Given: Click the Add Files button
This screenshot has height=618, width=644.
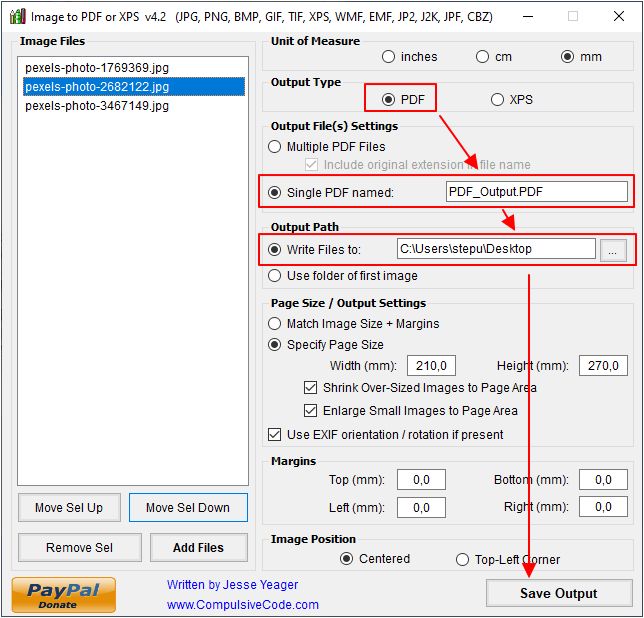Looking at the screenshot, I should pyautogui.click(x=199, y=547).
